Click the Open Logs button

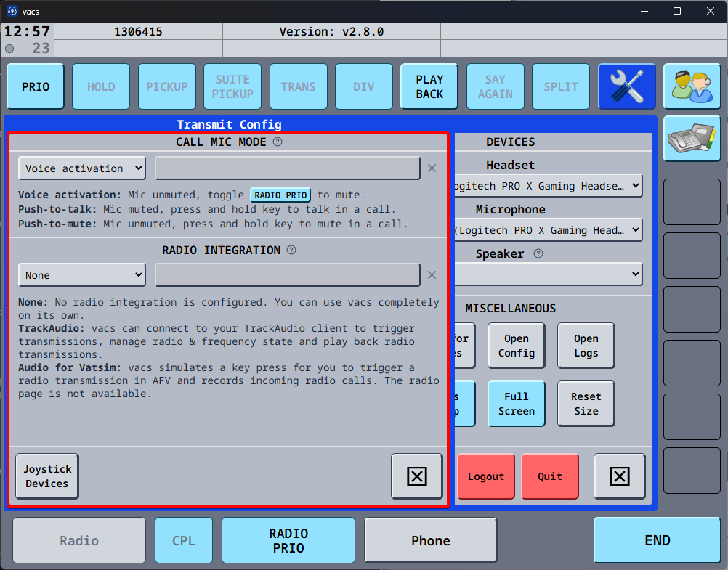pyautogui.click(x=586, y=346)
